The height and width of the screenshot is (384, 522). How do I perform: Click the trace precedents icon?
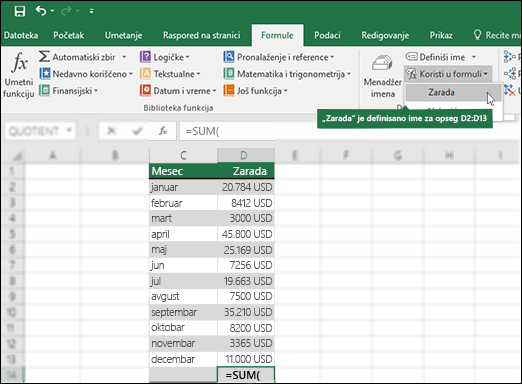click(510, 57)
